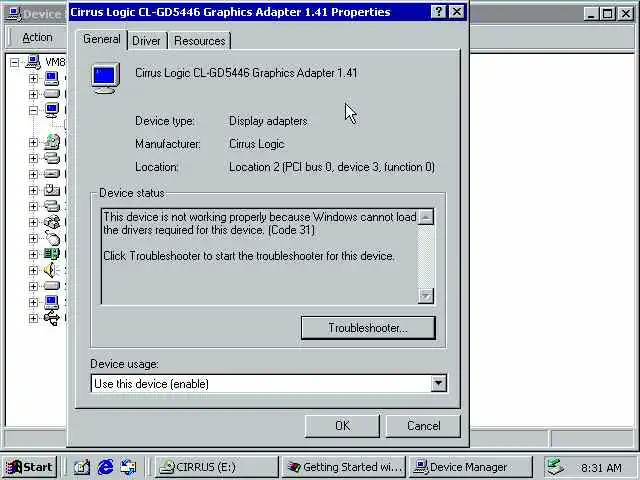Open the Action menu in Device Manager

(37, 38)
